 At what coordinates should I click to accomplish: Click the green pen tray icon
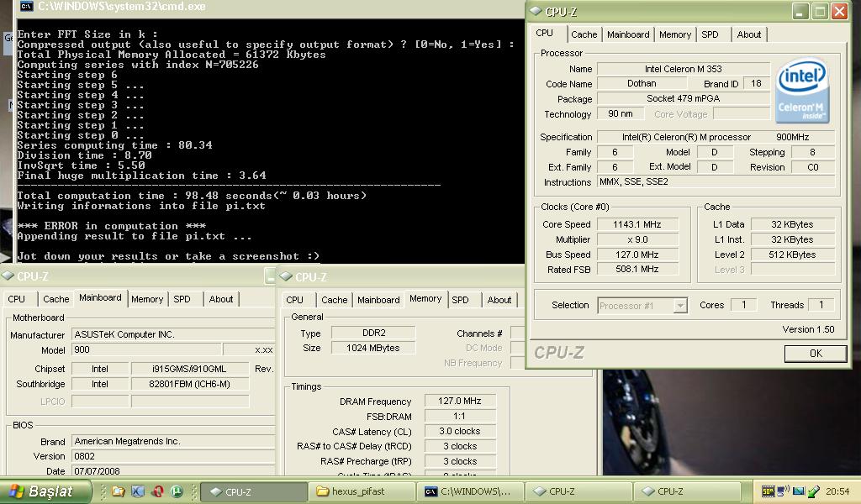coord(814,491)
